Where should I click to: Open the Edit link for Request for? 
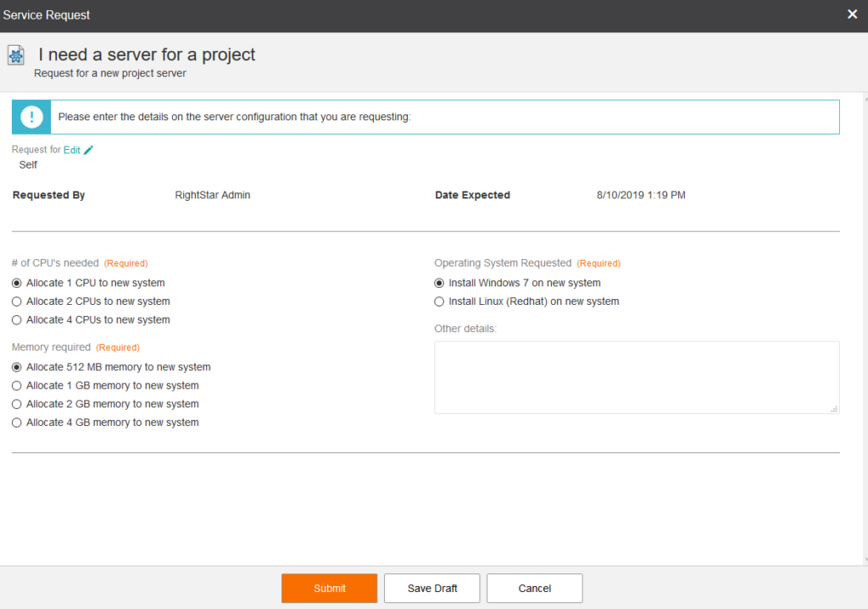click(71, 150)
